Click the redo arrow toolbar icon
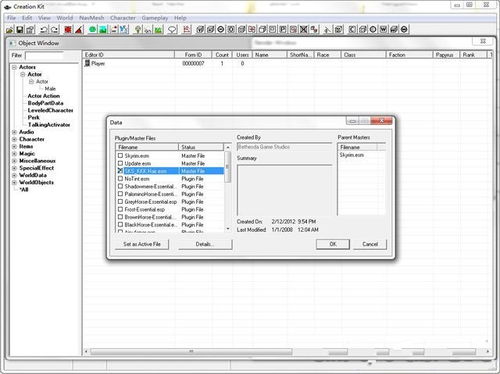This screenshot has width=500, height=374. 55,30
